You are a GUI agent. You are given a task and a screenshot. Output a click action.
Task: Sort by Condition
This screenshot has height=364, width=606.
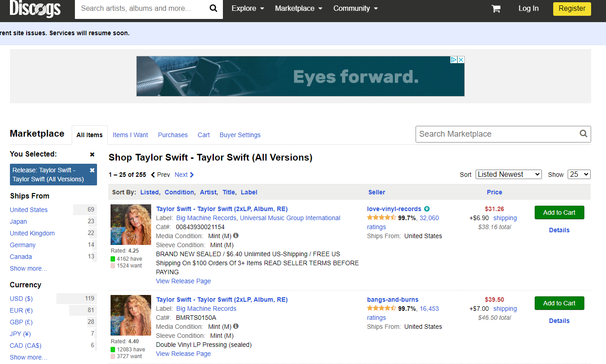pyautogui.click(x=179, y=192)
